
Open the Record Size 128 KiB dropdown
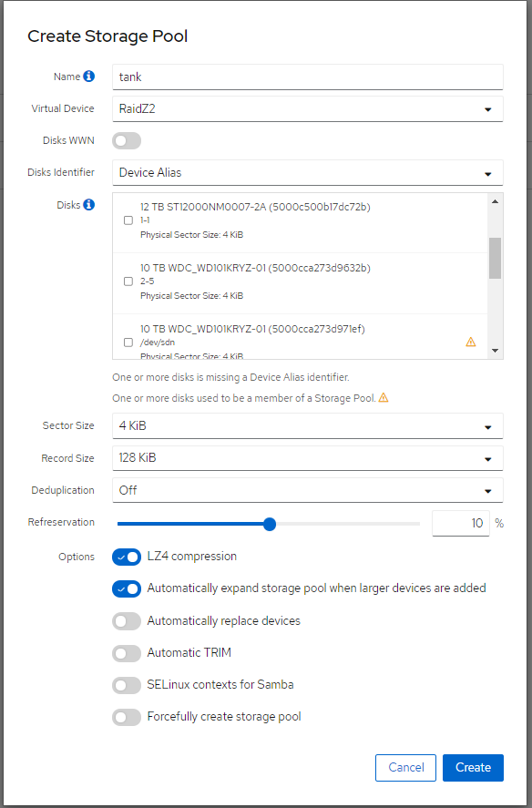308,457
